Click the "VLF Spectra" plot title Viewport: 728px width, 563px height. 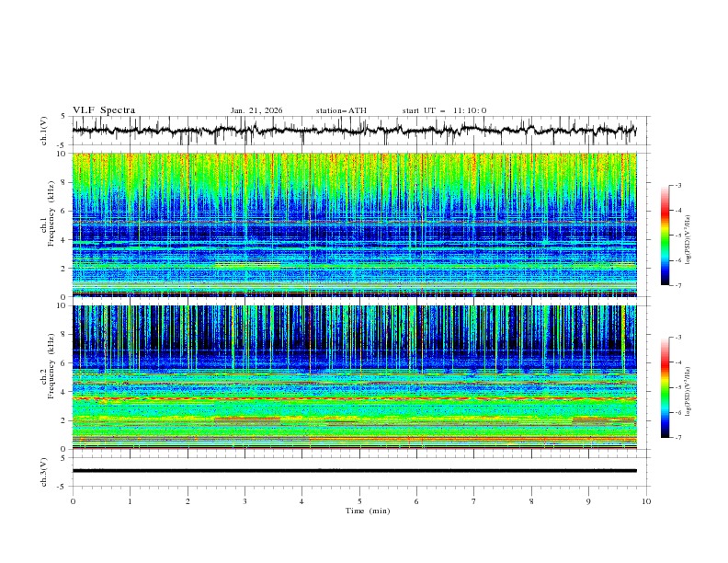click(x=104, y=110)
